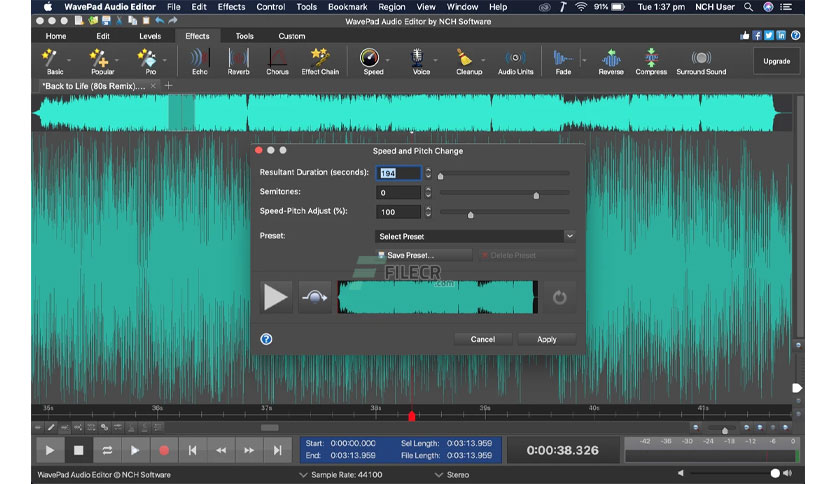Click Cancel in Speed and Pitch dialog
The image size is (836, 484).
(483, 339)
